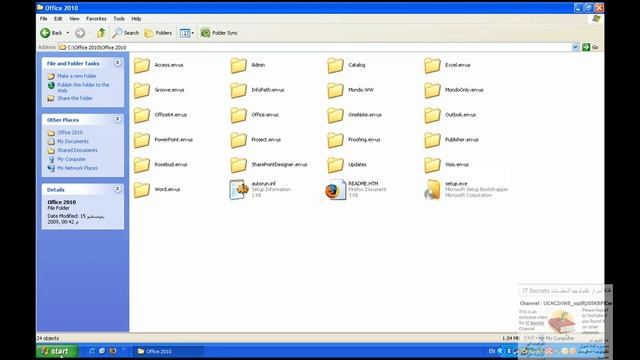Select the Project.en-us folder icon

click(x=238, y=140)
